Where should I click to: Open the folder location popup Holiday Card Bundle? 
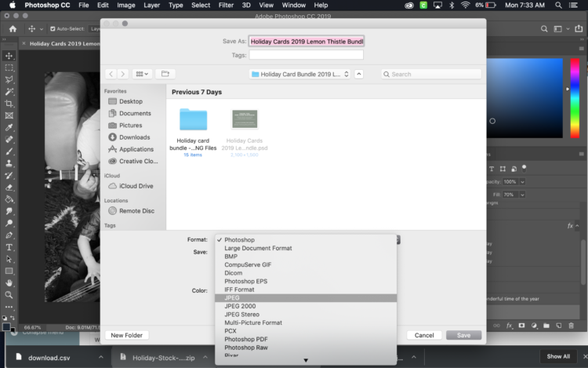tap(299, 75)
